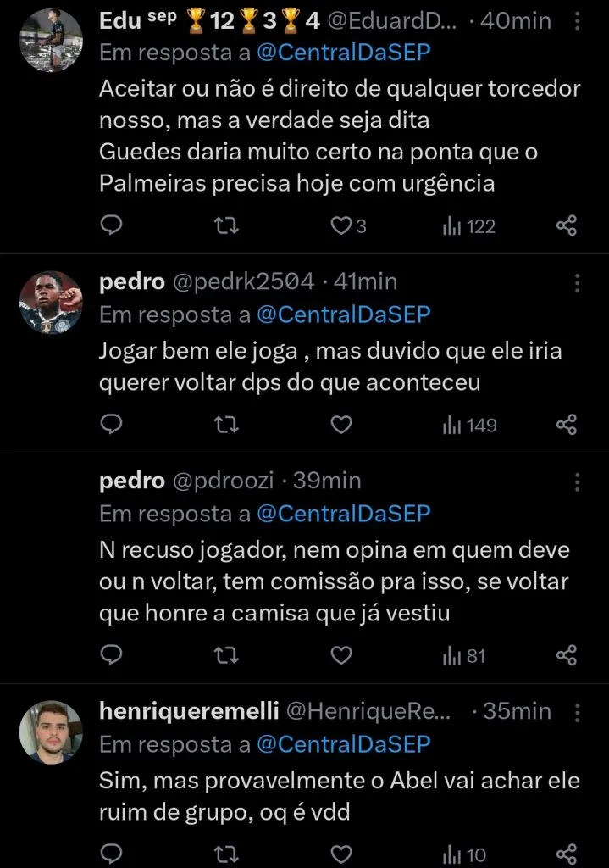Reply to henriqueremelli's tweet
The width and height of the screenshot is (609, 868).
coord(111,854)
